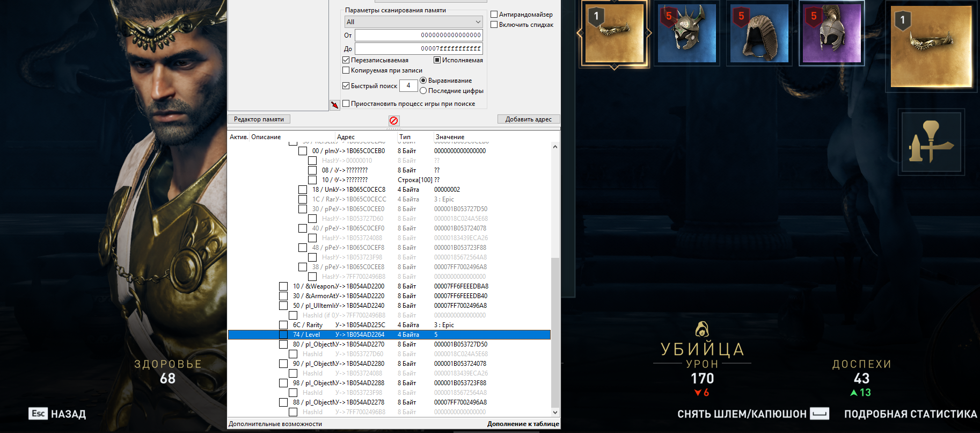Select the Последние цифры radio button

(x=423, y=91)
